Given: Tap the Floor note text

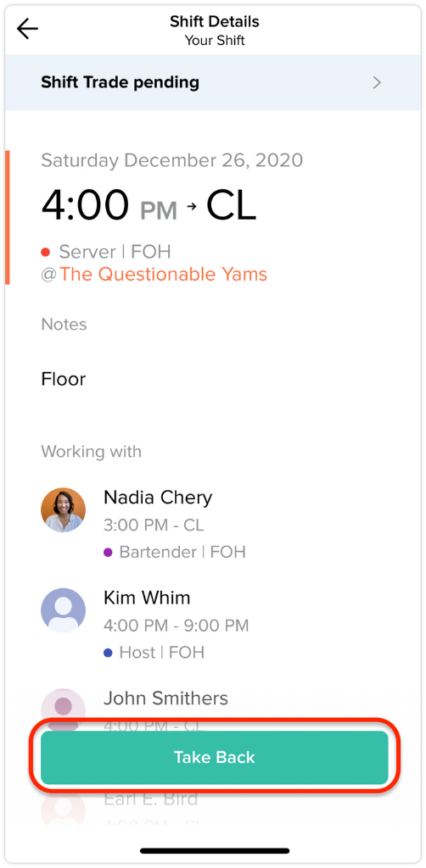Looking at the screenshot, I should (63, 379).
